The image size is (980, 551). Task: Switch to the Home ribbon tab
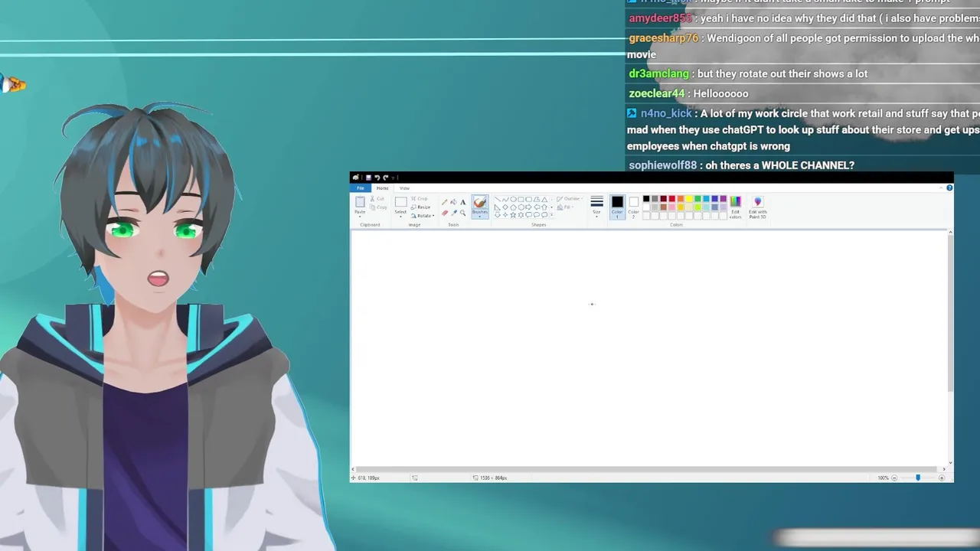[x=382, y=188]
